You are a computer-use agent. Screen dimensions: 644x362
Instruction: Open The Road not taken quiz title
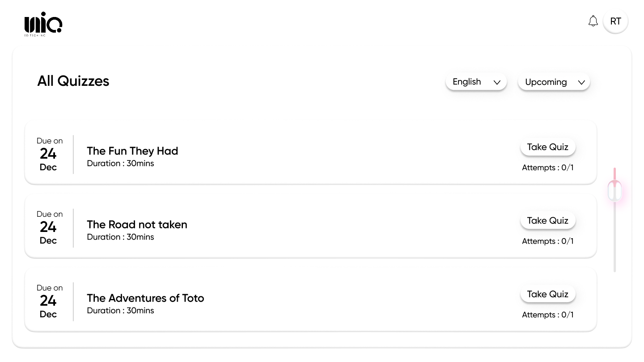point(137,224)
